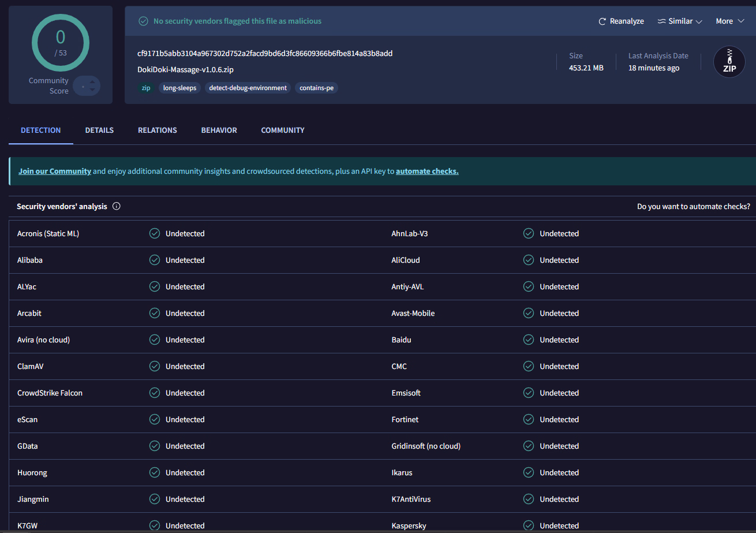Click the Kaspersky undetected check icon
This screenshot has width=756, height=533.
(529, 525)
